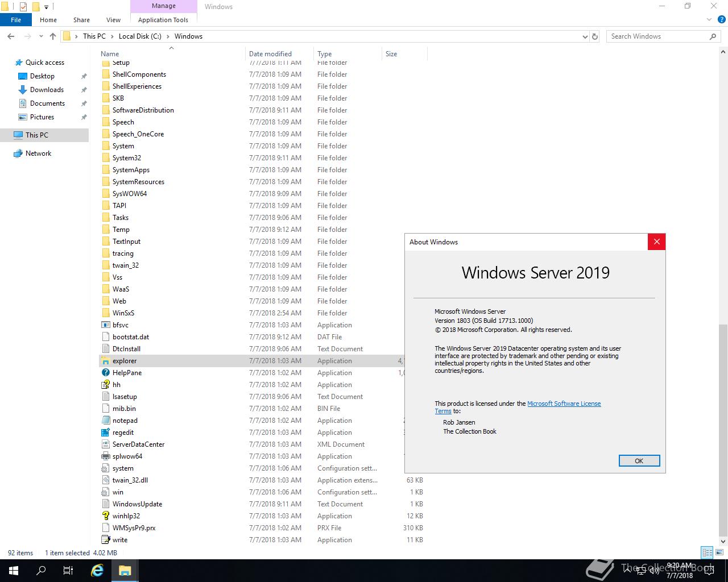
Task: Select the WMSysPr9.prx file
Action: (x=134, y=528)
